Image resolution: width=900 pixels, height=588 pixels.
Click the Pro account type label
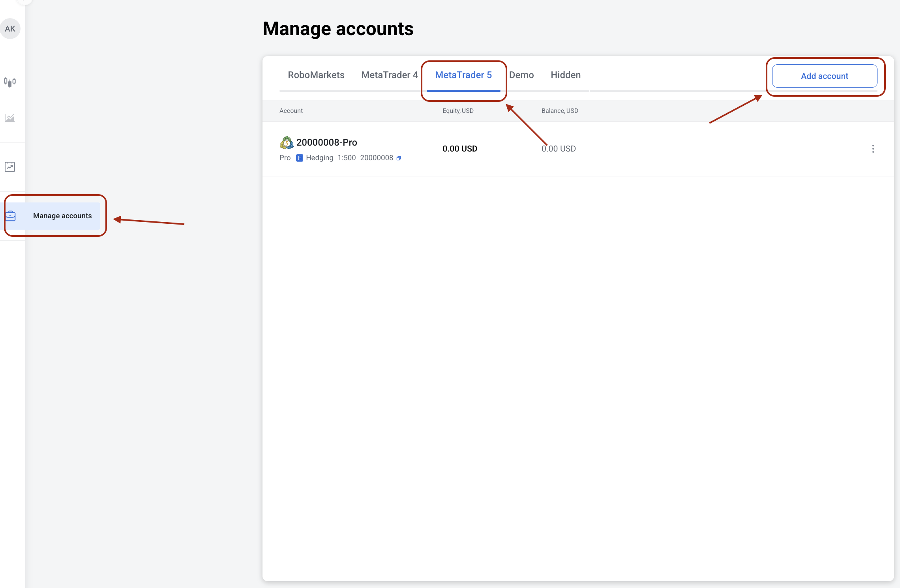point(285,158)
